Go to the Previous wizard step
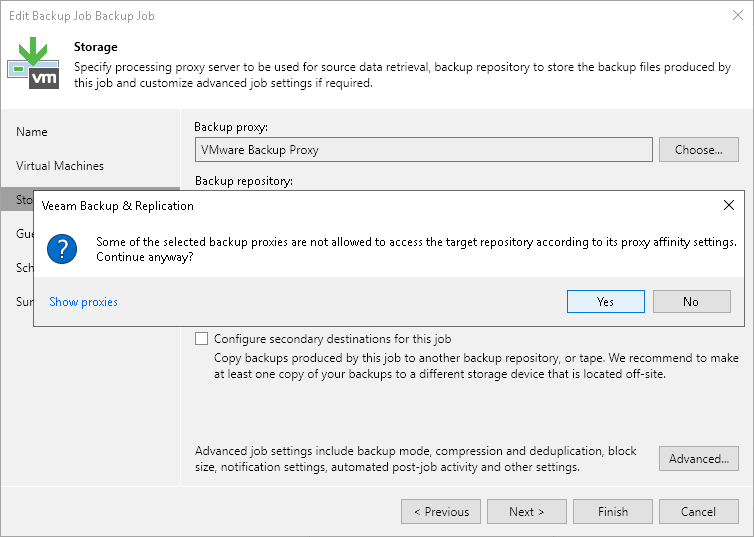This screenshot has width=754, height=537. 440,511
